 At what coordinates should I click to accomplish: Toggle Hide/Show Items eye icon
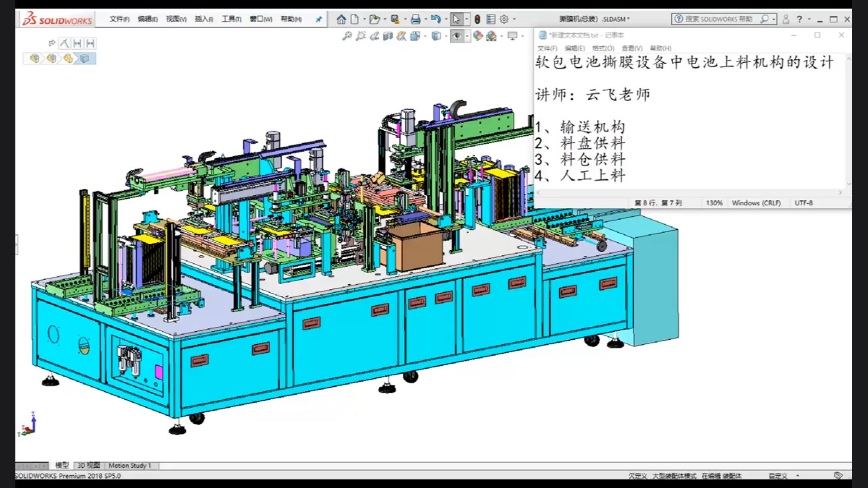(x=457, y=36)
